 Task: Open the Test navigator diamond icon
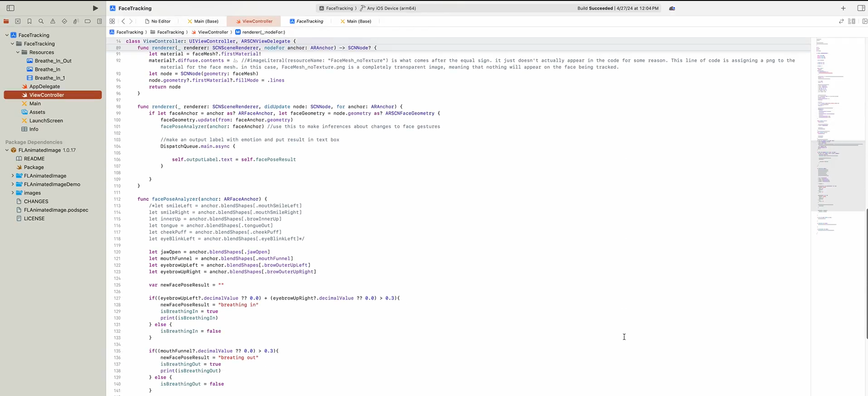point(64,21)
